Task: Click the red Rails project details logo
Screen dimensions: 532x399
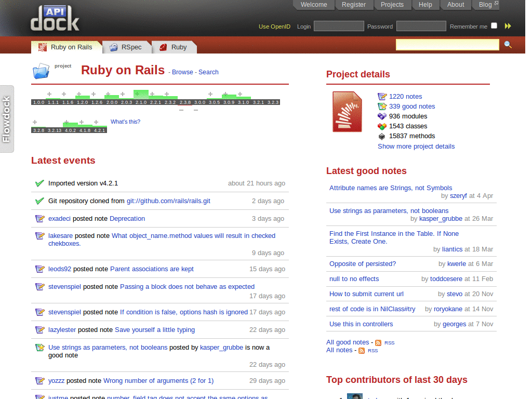Action: click(x=347, y=112)
